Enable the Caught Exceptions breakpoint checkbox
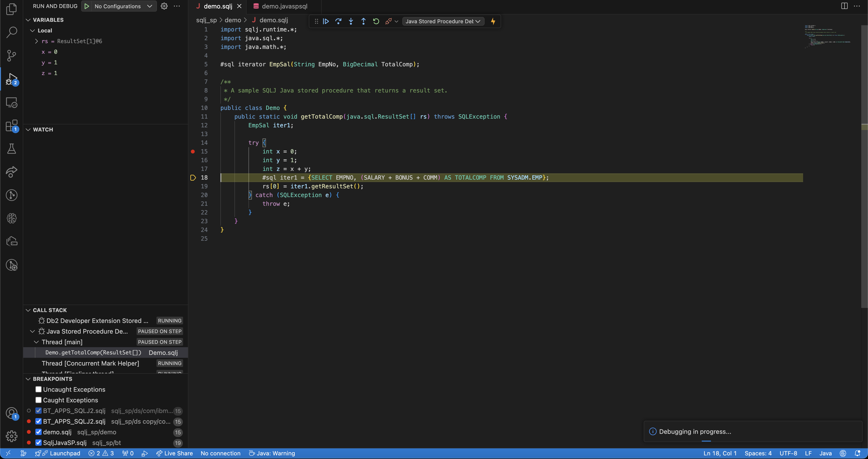868x459 pixels. coord(39,400)
